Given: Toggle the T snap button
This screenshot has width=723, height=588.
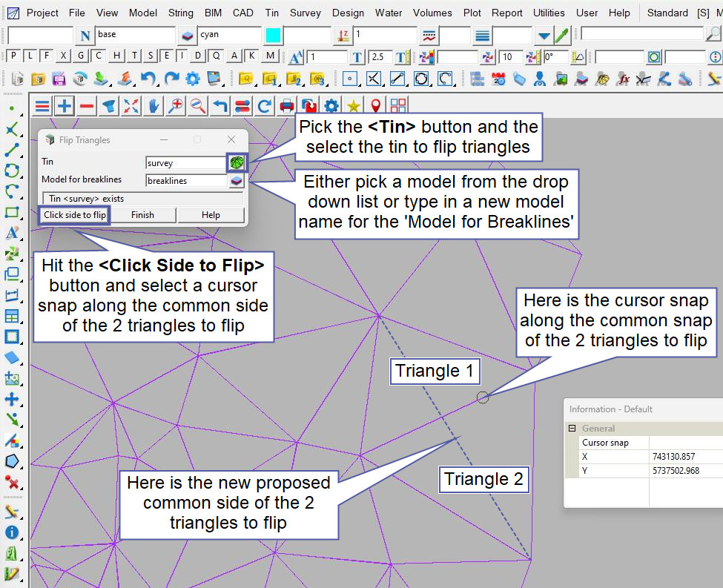Looking at the screenshot, I should click(x=133, y=56).
